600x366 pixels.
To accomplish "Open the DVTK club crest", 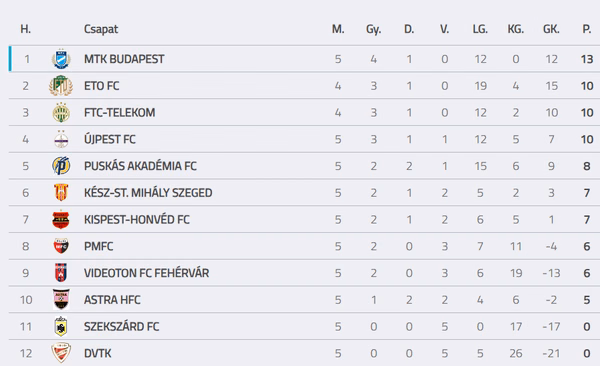I will (61, 353).
